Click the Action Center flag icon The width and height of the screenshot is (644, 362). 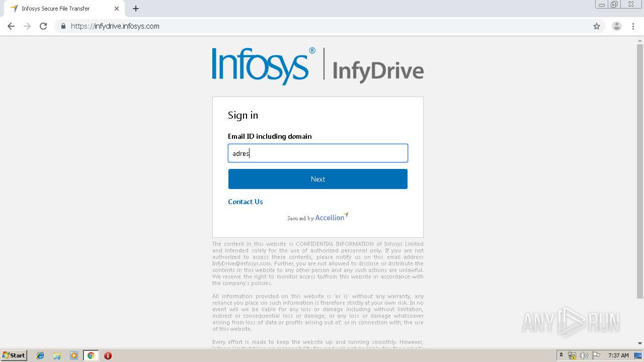(x=596, y=355)
